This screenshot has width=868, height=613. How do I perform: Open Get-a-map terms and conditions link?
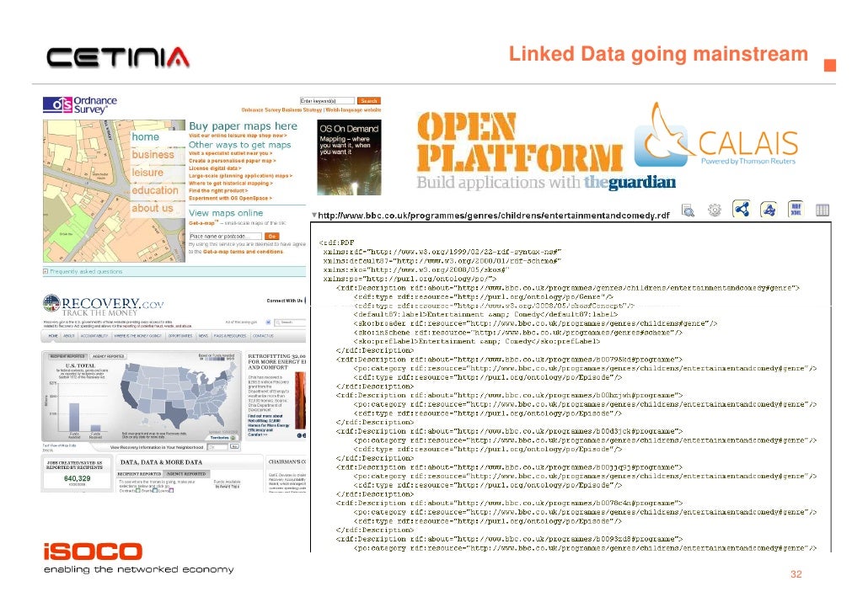click(243, 252)
